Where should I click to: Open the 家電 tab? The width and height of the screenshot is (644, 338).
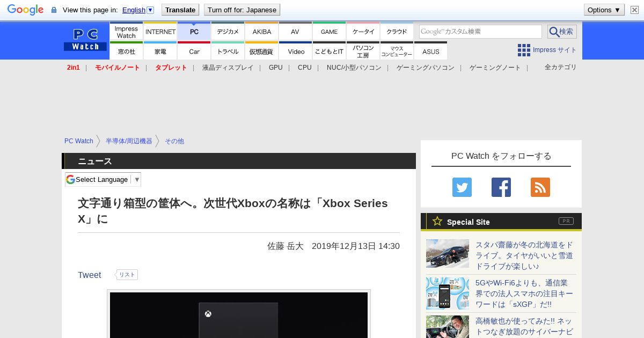tap(160, 51)
